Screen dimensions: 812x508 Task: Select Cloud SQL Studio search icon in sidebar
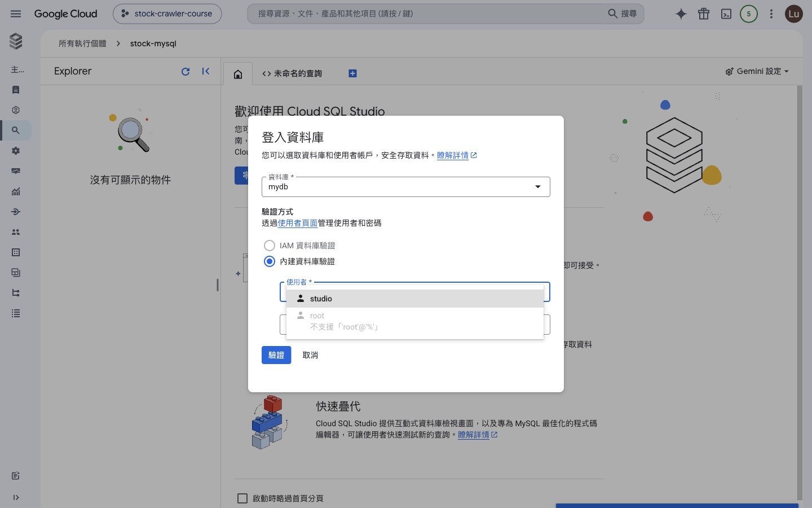(x=16, y=130)
